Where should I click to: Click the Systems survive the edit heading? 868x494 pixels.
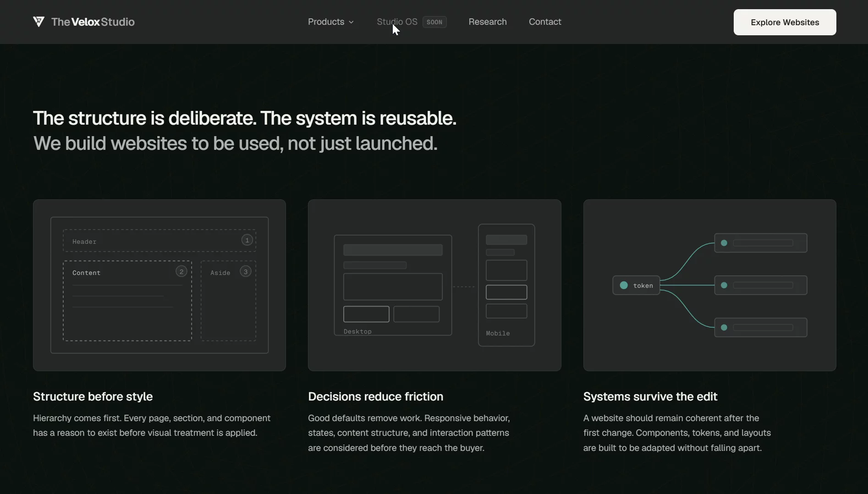tap(650, 396)
